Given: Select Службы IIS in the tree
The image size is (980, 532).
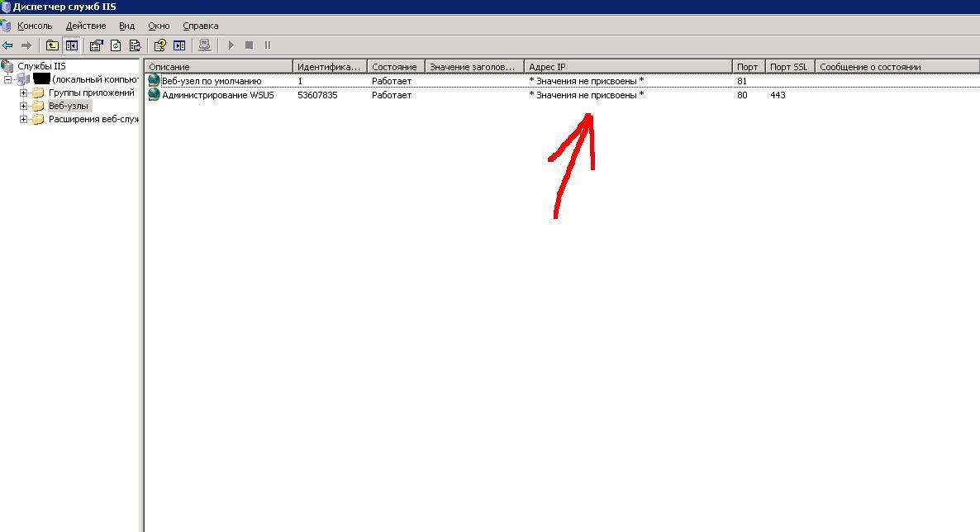Looking at the screenshot, I should click(41, 65).
